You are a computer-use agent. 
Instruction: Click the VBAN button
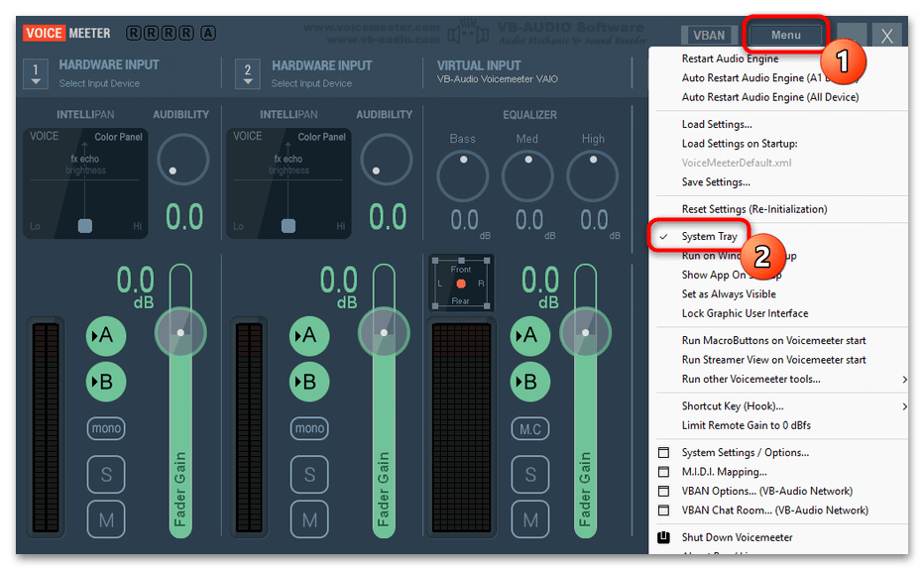[x=709, y=36]
